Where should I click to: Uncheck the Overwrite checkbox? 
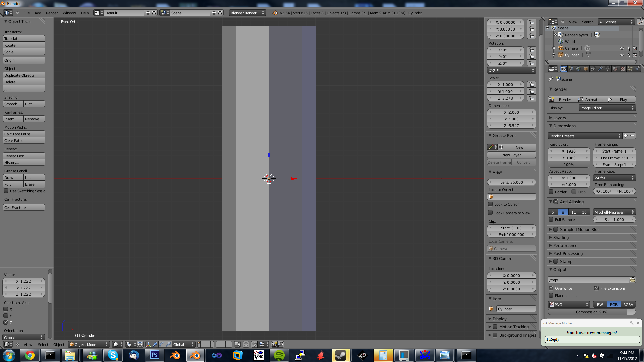point(551,288)
